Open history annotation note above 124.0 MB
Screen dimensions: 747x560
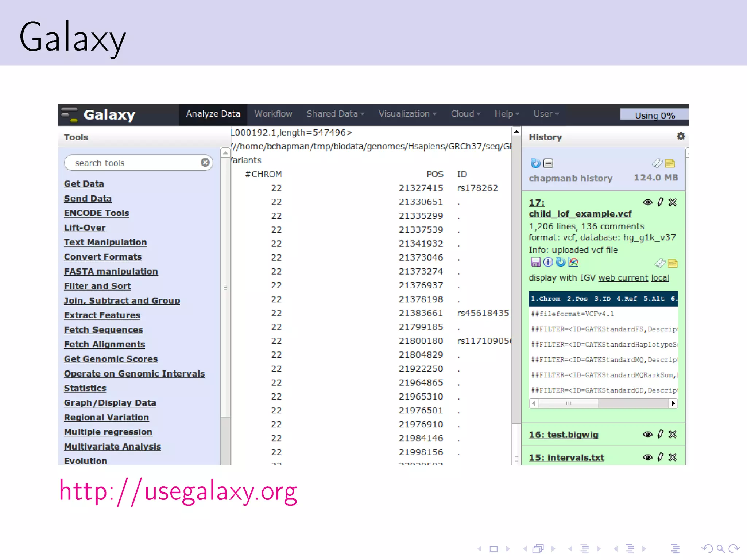pos(670,163)
